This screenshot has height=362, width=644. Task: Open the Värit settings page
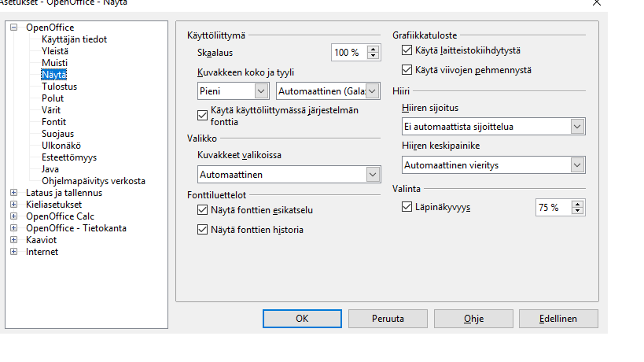[x=51, y=110]
